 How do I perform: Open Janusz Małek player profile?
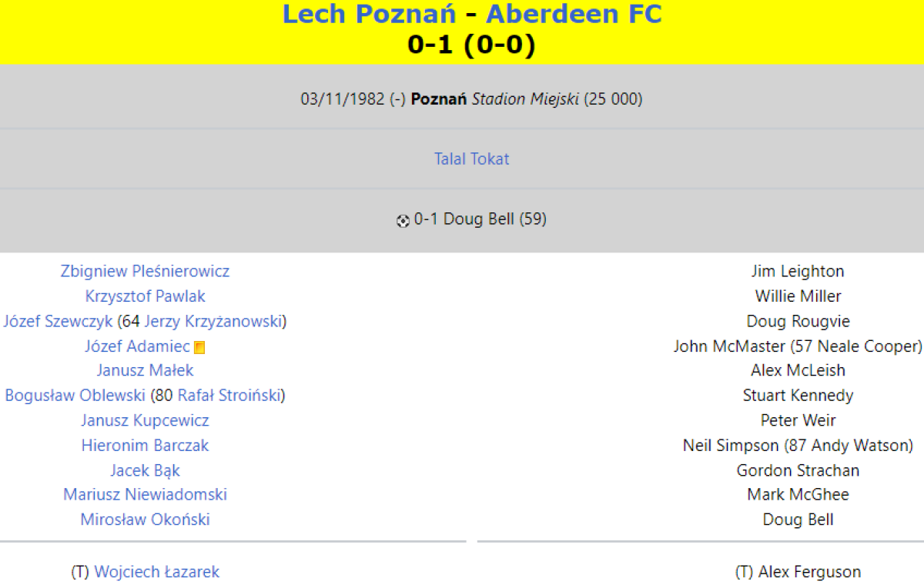pyautogui.click(x=145, y=371)
